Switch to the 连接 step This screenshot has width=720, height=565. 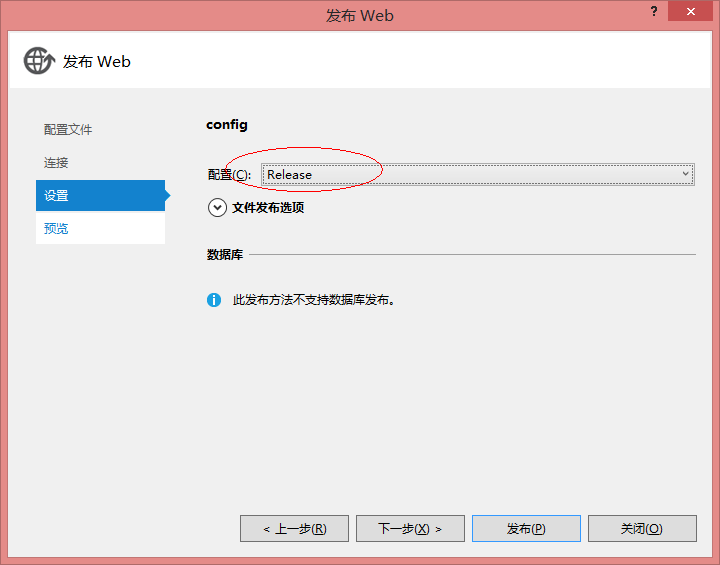(56, 163)
